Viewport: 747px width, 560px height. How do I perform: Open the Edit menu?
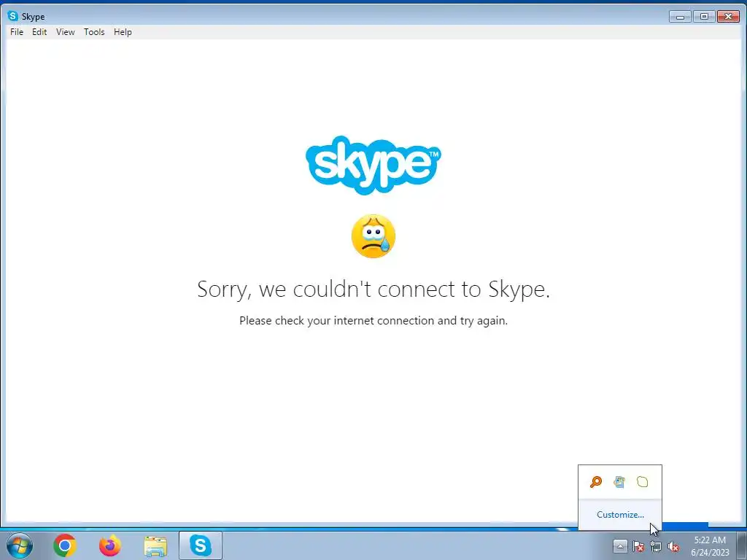point(39,32)
